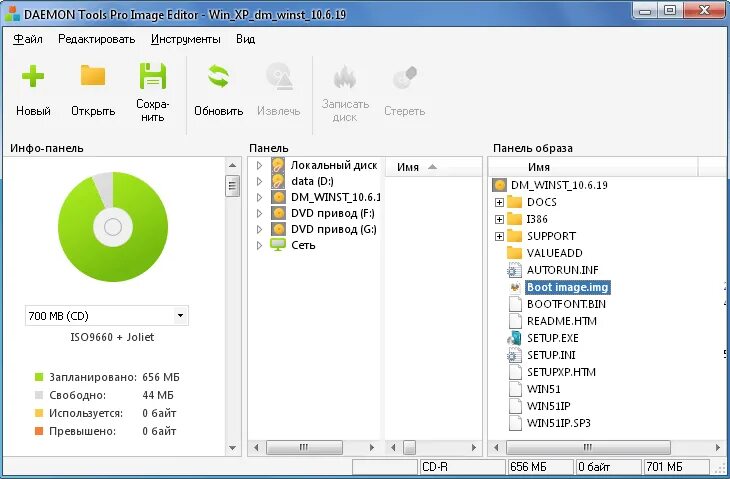
Task: Select the WIN51IP file
Action: (548, 406)
